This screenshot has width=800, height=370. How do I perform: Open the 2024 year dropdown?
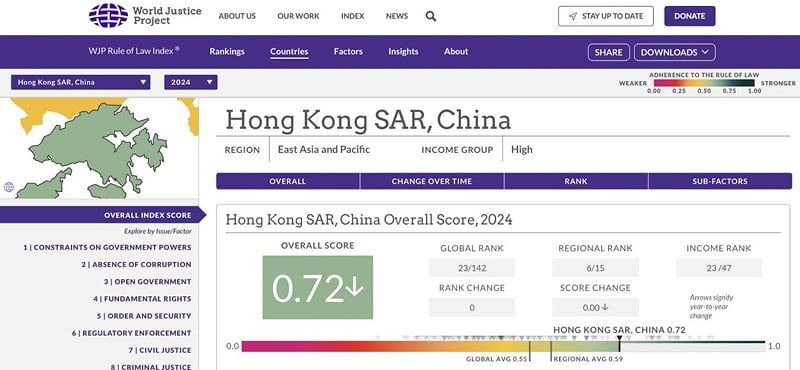(191, 82)
